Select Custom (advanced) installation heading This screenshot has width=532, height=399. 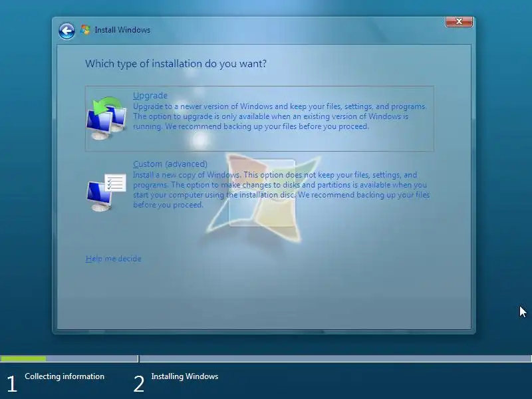[x=170, y=164]
